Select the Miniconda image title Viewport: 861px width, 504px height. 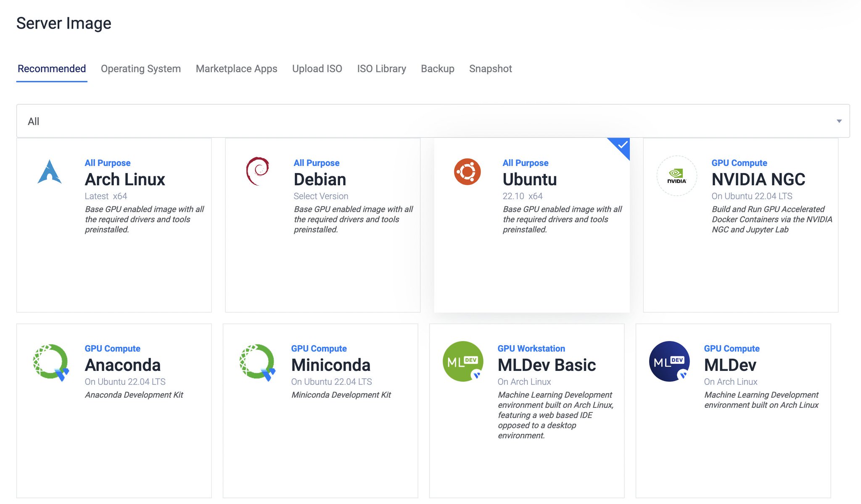point(331,365)
